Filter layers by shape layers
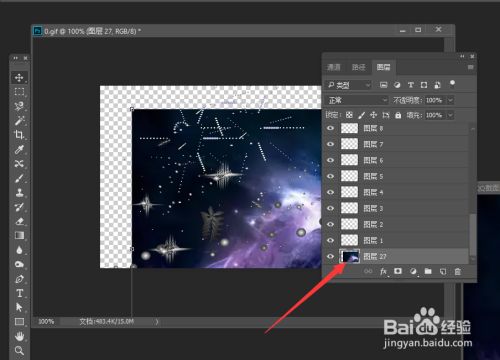This screenshot has height=360, width=500. point(424,85)
